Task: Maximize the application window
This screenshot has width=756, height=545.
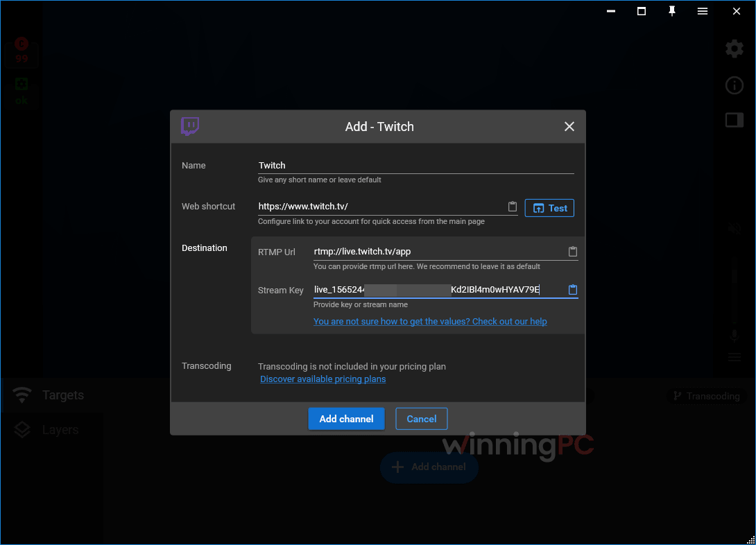Action: click(x=642, y=11)
